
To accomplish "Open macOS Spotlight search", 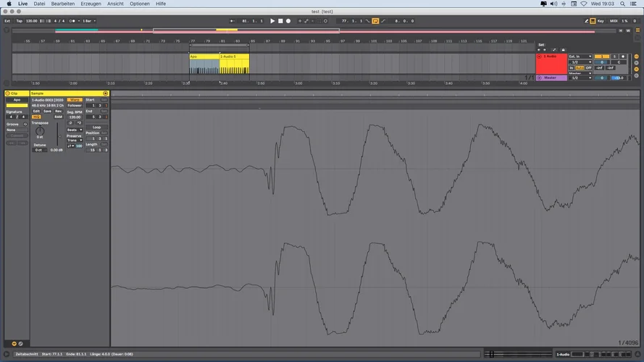I will click(x=623, y=4).
